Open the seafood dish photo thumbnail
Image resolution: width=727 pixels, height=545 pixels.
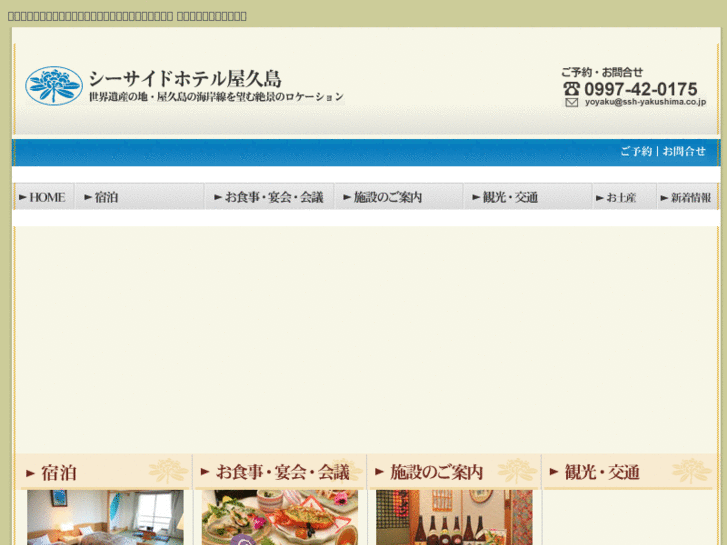(280, 518)
